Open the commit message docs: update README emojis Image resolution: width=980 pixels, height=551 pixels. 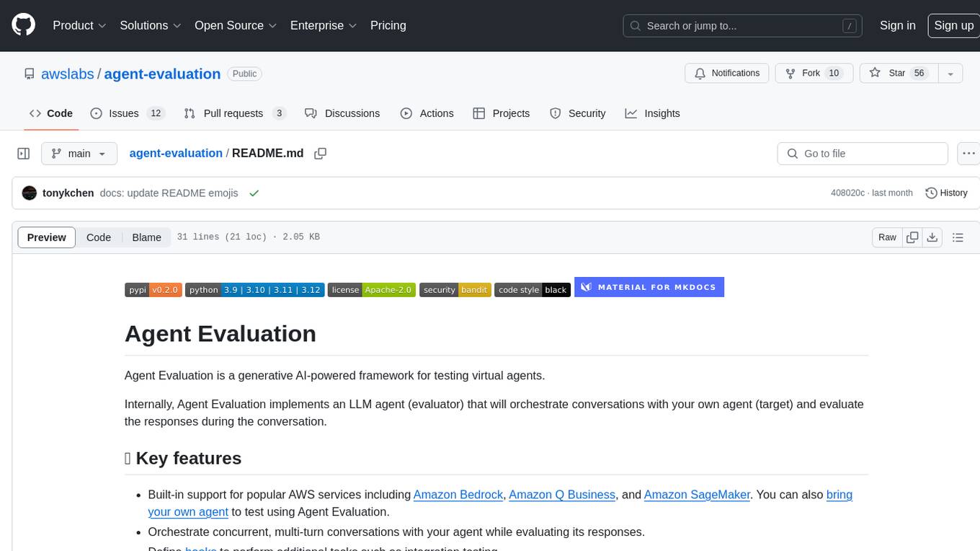[x=169, y=193]
